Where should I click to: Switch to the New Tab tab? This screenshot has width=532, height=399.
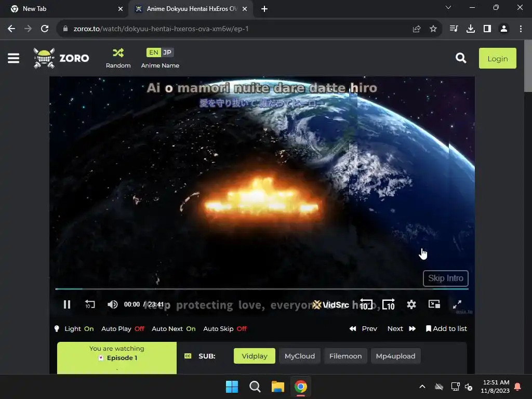point(64,9)
